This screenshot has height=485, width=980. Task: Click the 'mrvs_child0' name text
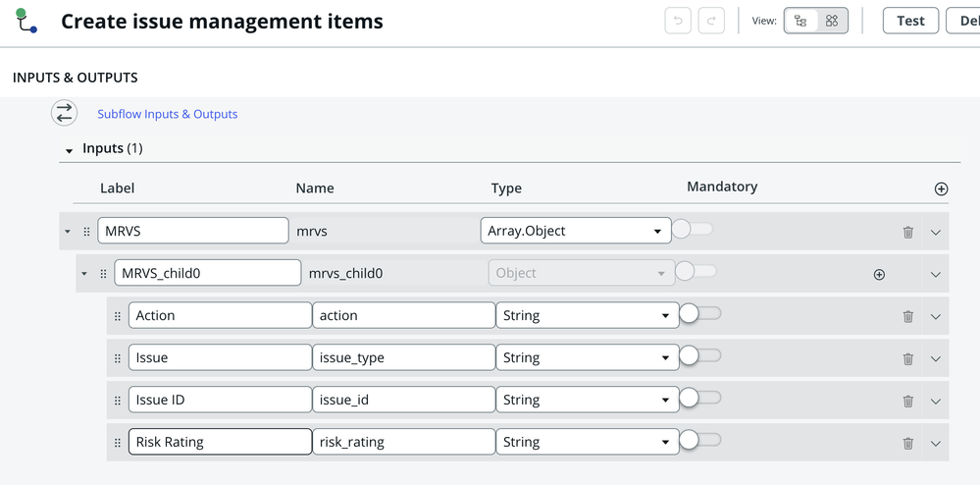tap(345, 274)
